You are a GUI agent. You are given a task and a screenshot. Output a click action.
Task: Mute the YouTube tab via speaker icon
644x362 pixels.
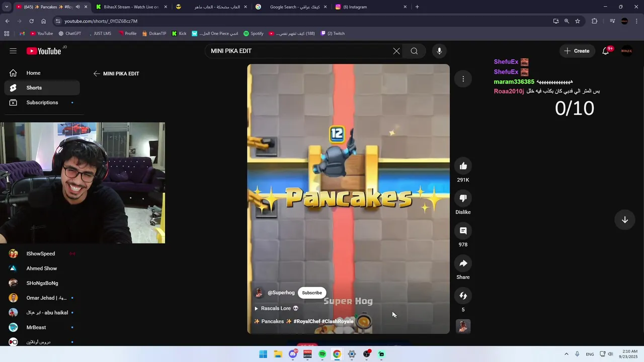click(77, 7)
